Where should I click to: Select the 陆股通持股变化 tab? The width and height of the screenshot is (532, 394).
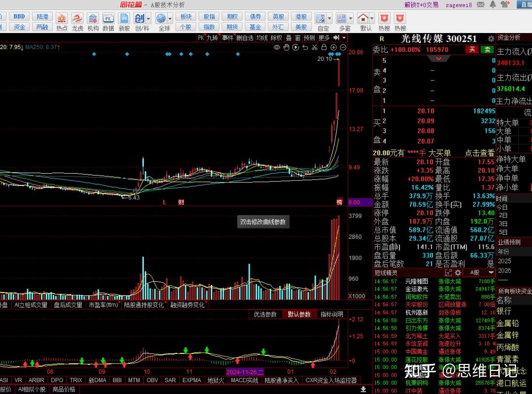tap(144, 305)
